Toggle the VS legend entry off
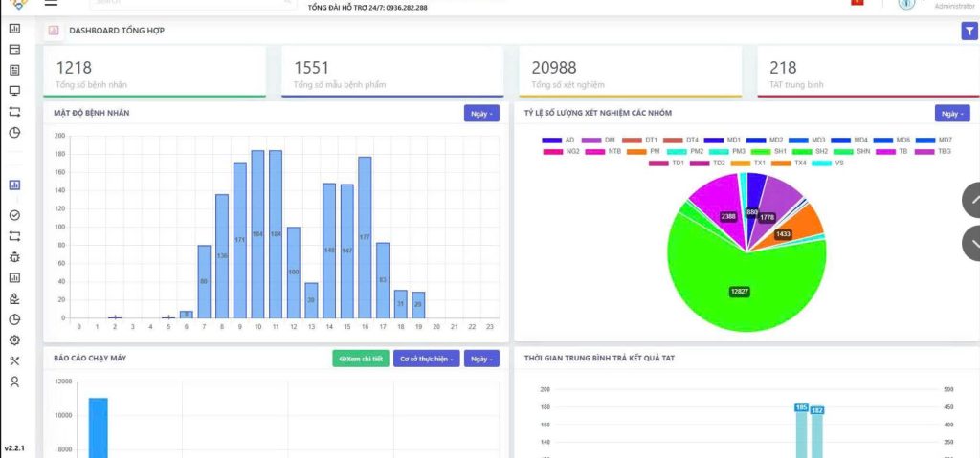980x458 pixels. click(829, 163)
